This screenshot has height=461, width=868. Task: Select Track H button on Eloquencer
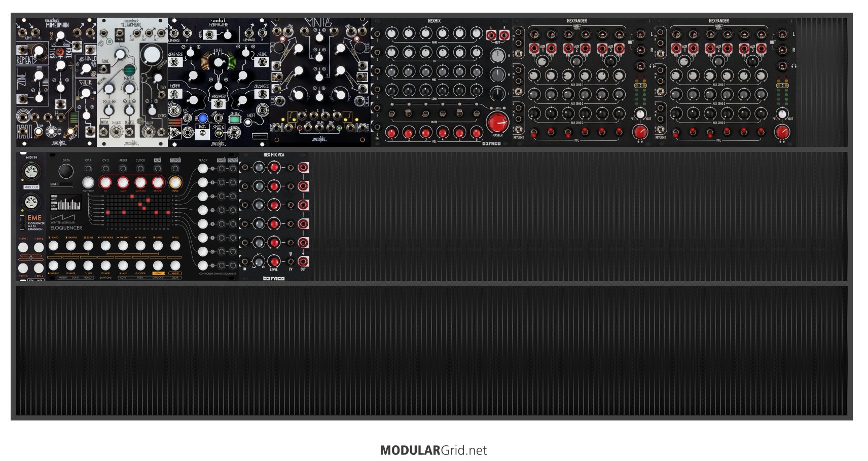click(x=203, y=265)
